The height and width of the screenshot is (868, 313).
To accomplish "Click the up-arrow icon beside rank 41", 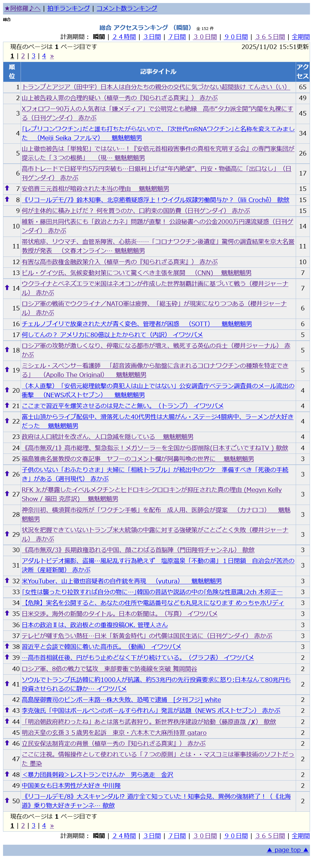I will tap(7, 683).
